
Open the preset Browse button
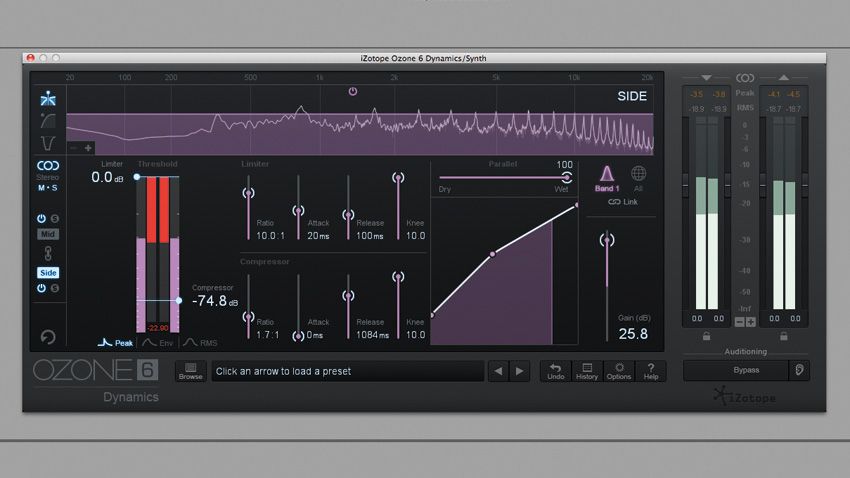tap(190, 371)
